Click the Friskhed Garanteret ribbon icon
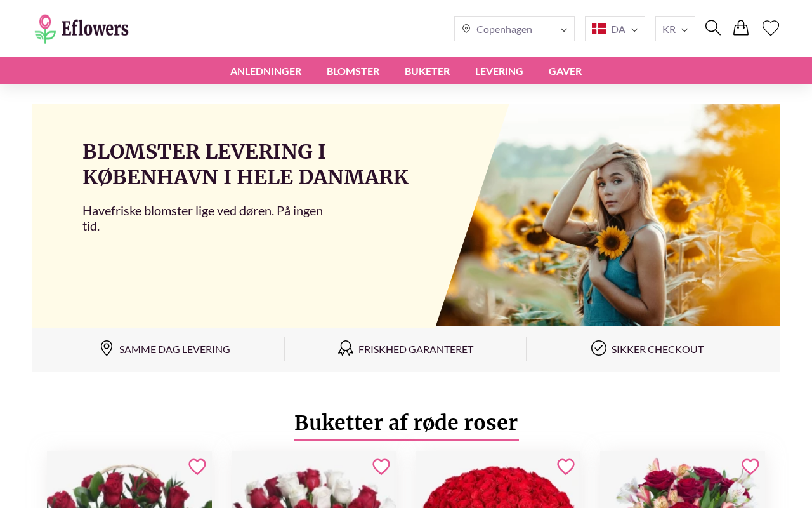 (346, 348)
